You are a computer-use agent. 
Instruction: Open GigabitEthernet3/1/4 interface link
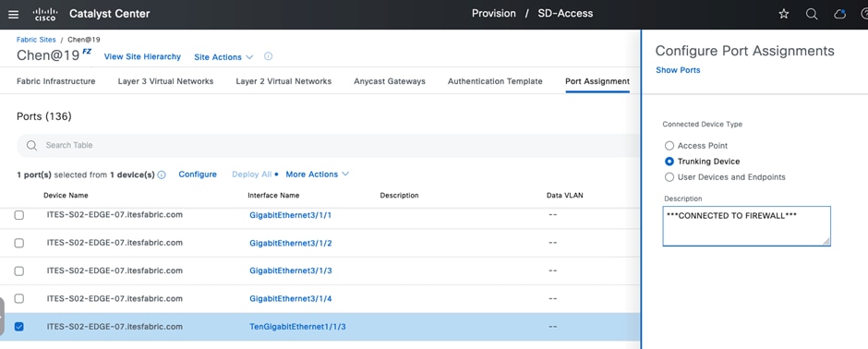tap(291, 298)
